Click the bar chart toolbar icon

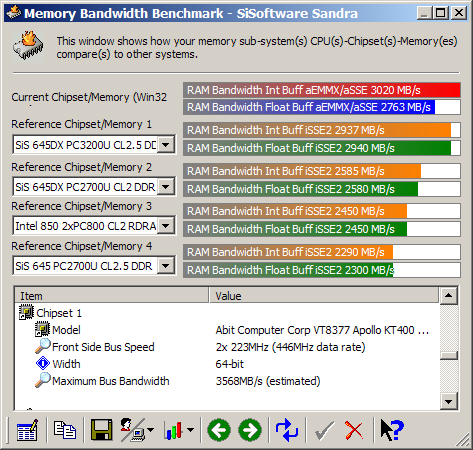coord(173,430)
